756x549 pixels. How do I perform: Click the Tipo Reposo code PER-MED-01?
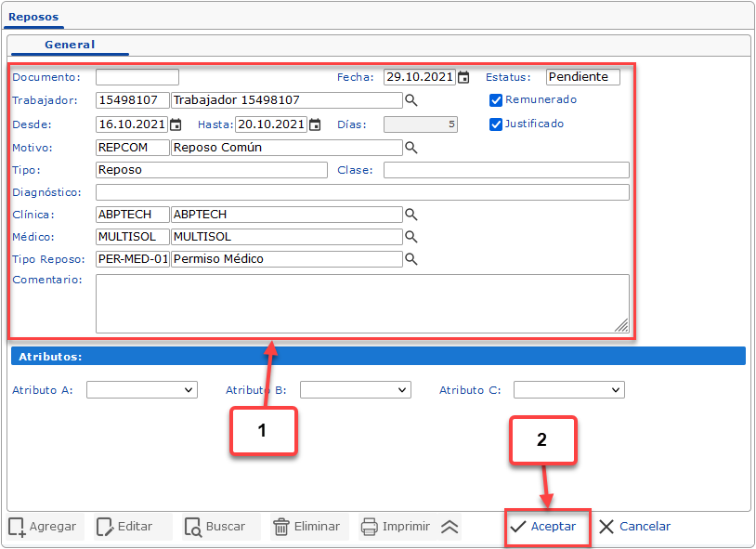[133, 259]
